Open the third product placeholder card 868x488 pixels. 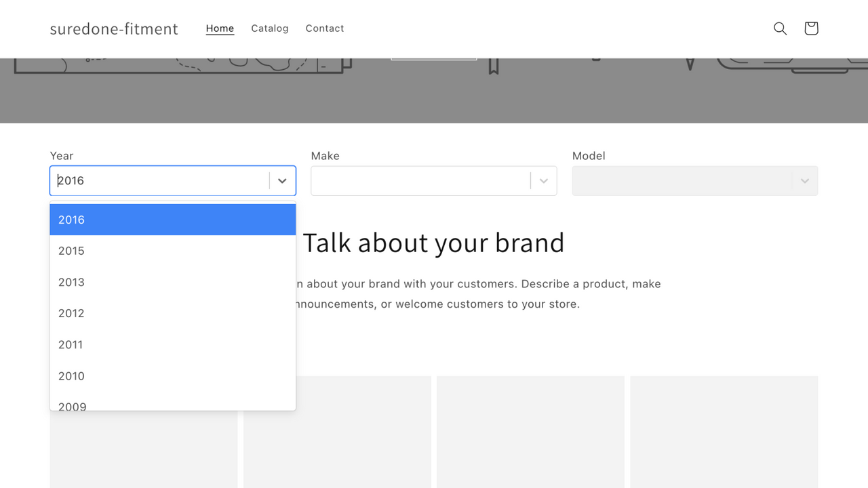(x=530, y=432)
